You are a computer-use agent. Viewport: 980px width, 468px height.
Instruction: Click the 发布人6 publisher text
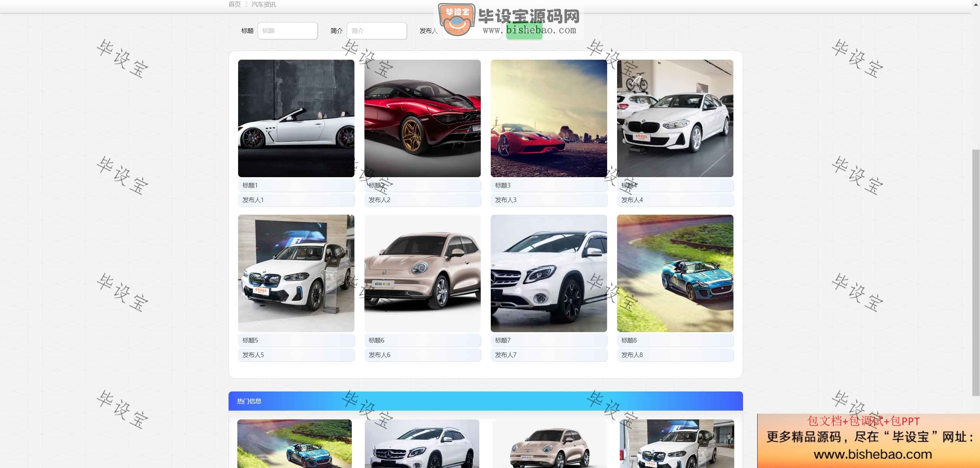point(379,355)
